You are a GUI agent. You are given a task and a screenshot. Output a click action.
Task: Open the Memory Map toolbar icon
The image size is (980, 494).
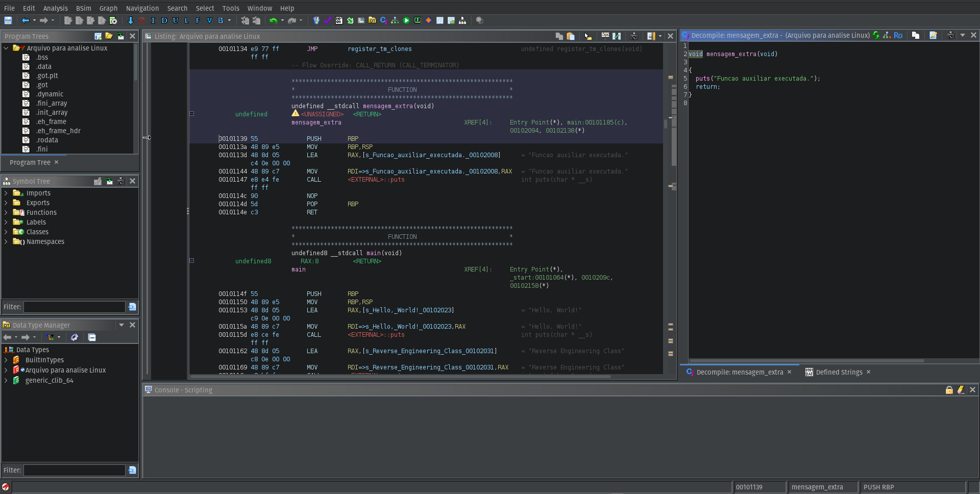coord(418,20)
